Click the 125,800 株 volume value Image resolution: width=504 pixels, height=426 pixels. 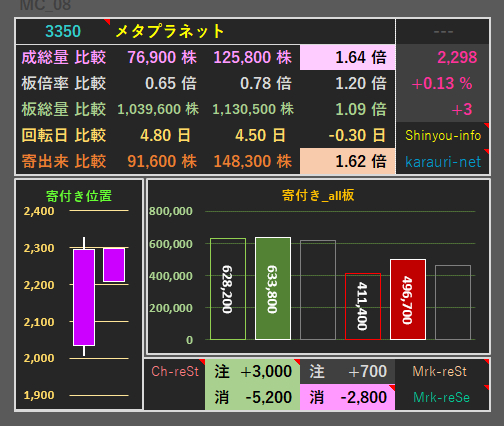[252, 57]
